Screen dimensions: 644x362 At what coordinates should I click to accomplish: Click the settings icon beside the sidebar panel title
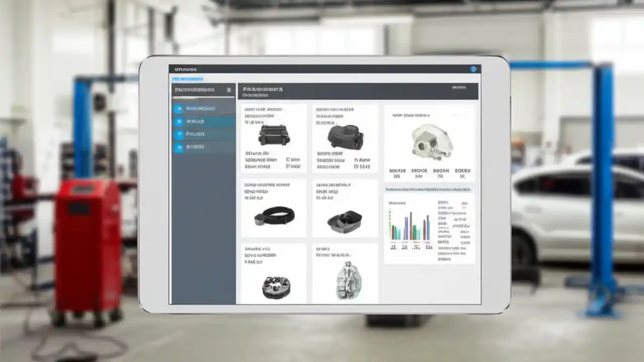point(229,90)
